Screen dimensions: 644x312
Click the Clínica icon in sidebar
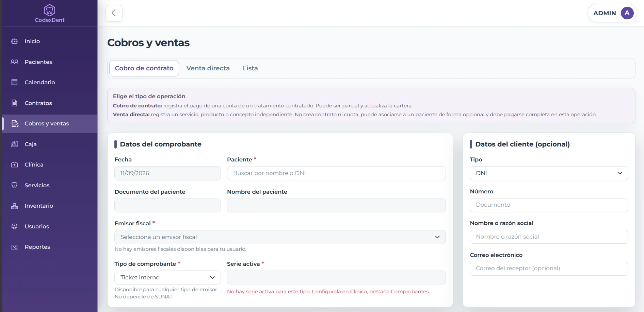tap(14, 164)
